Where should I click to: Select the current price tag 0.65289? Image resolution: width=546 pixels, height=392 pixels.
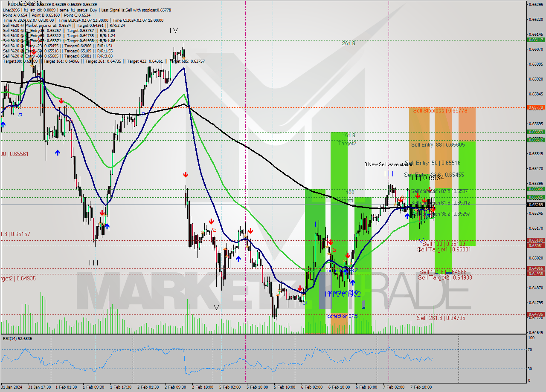coord(536,205)
